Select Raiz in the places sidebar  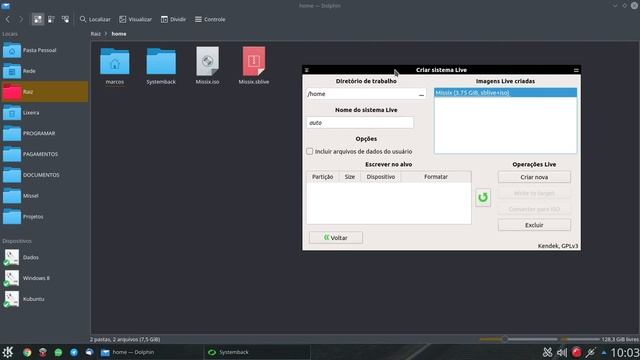click(x=44, y=92)
